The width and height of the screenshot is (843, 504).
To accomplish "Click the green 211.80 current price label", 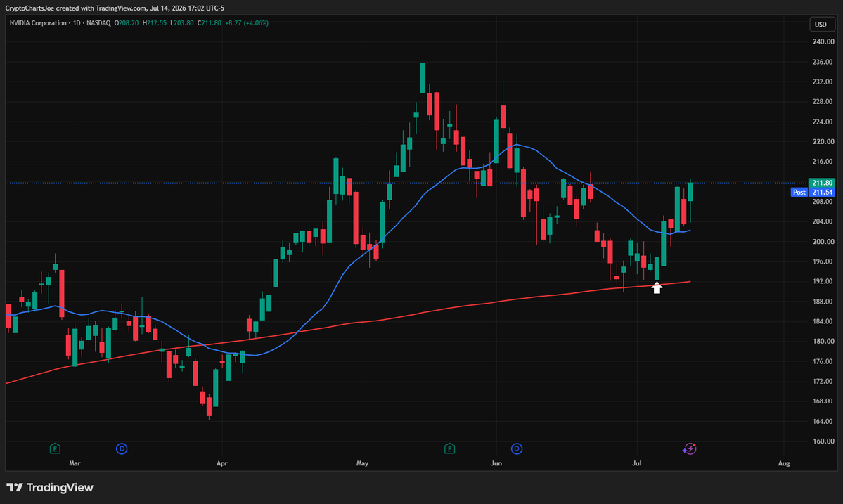I will pyautogui.click(x=822, y=183).
